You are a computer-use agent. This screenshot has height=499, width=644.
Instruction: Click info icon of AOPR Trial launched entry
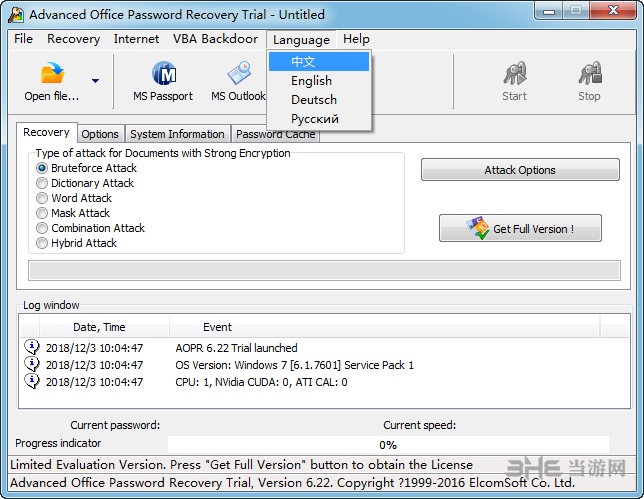pos(32,347)
